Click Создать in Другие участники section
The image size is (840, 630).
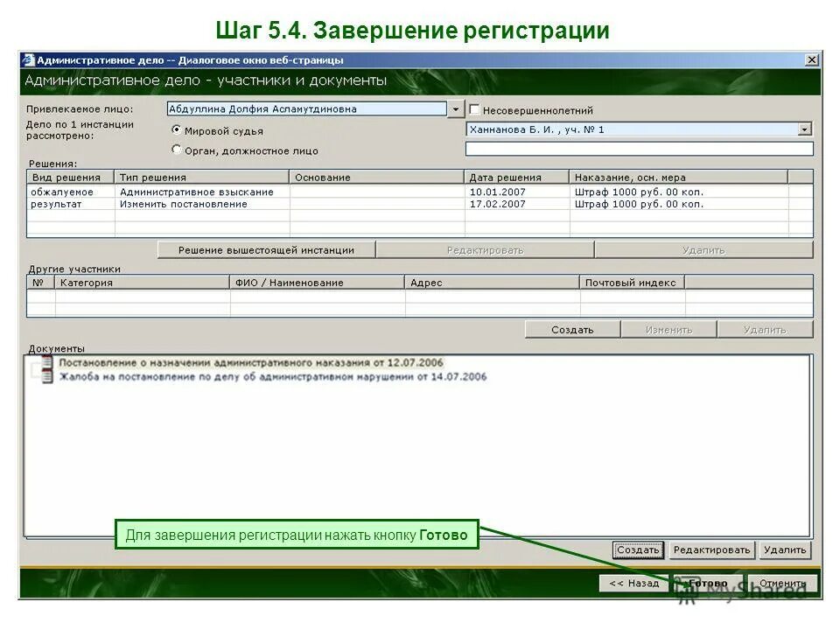[570, 330]
